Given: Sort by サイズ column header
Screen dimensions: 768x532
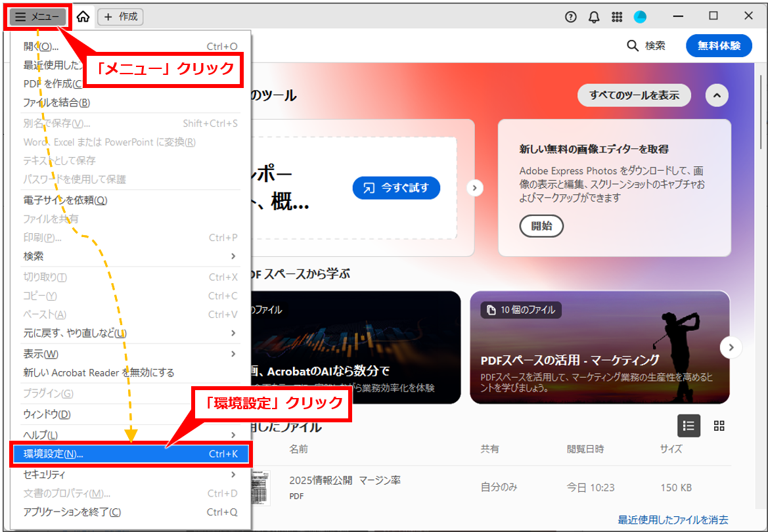Looking at the screenshot, I should click(x=671, y=449).
